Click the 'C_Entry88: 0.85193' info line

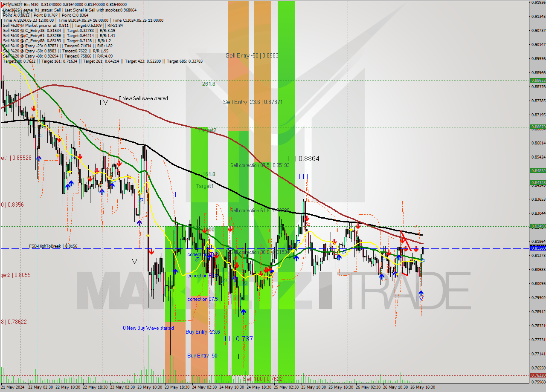tap(57, 40)
